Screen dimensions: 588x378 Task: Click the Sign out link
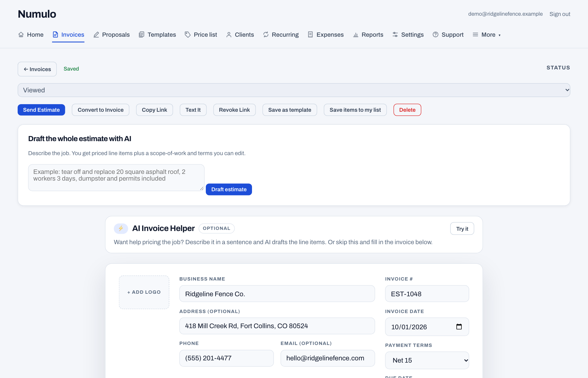[x=560, y=14]
